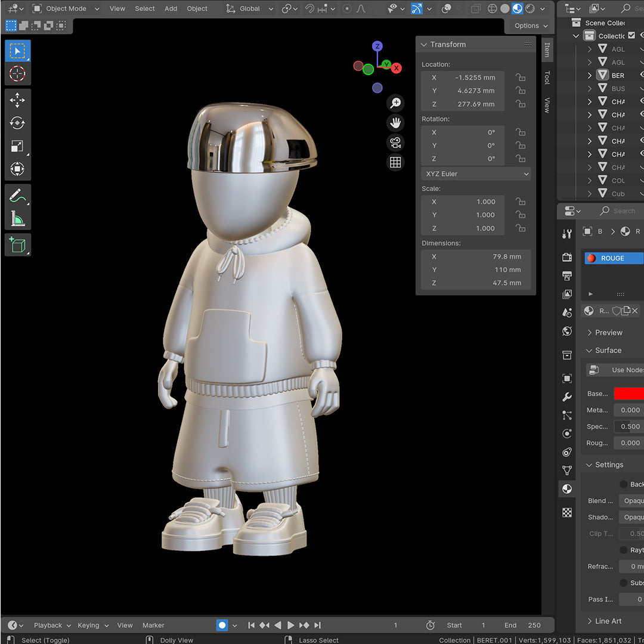Select the Move tool in toolbar

(17, 100)
